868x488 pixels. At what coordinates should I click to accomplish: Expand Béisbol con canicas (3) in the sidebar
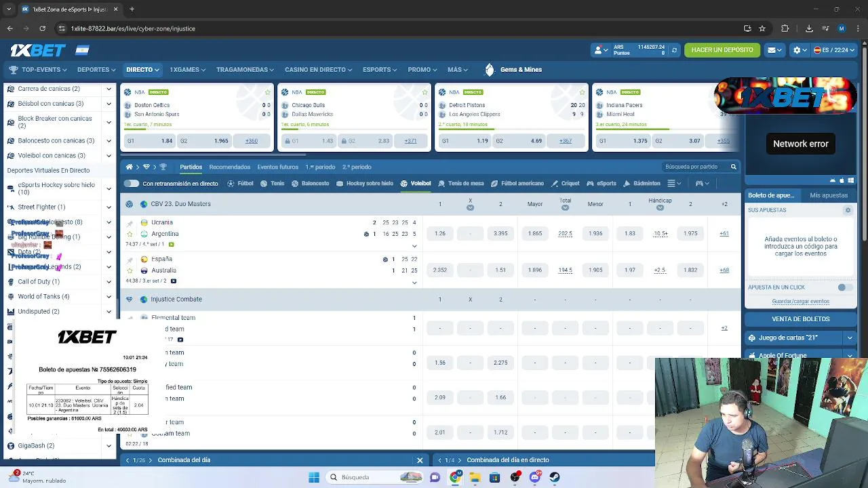(108, 104)
